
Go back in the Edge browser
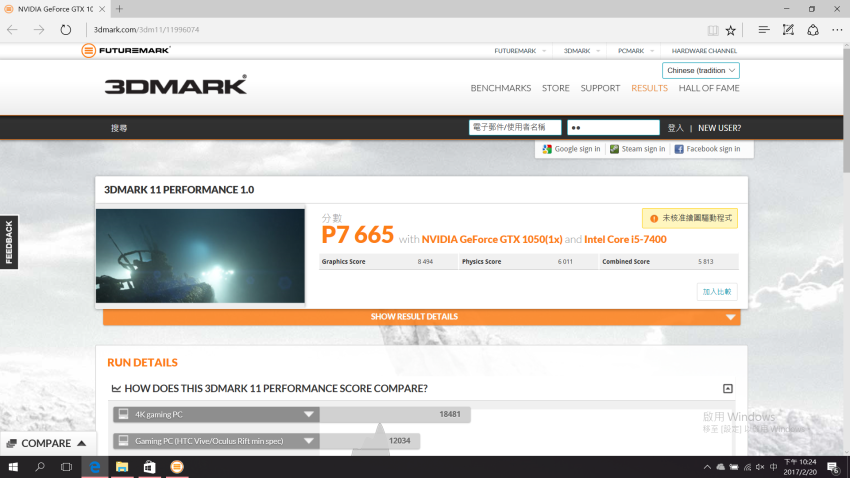[x=12, y=30]
